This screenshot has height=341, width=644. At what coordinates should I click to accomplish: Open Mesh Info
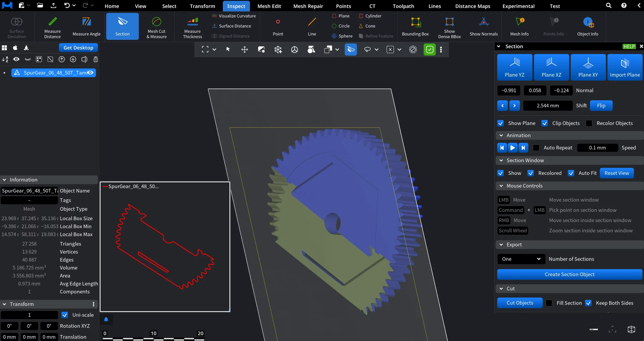[519, 26]
